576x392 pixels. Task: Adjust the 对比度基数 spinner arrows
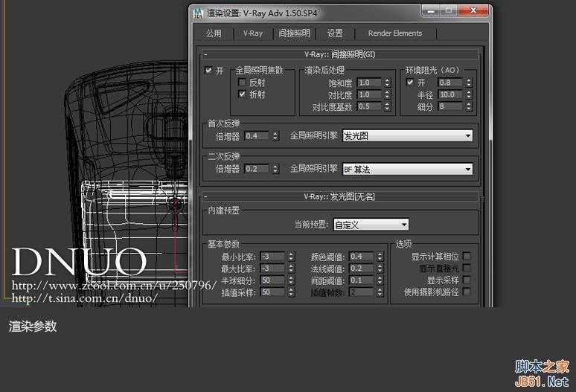[387, 106]
